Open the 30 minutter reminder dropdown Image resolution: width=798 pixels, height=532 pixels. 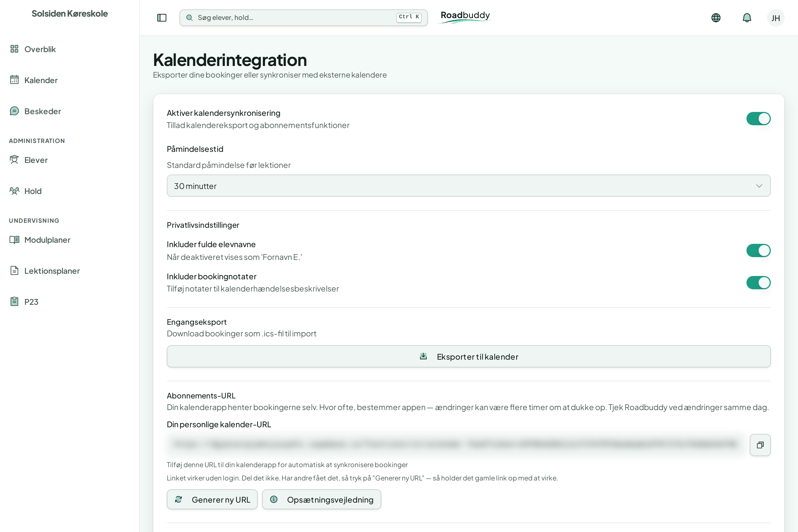point(469,186)
